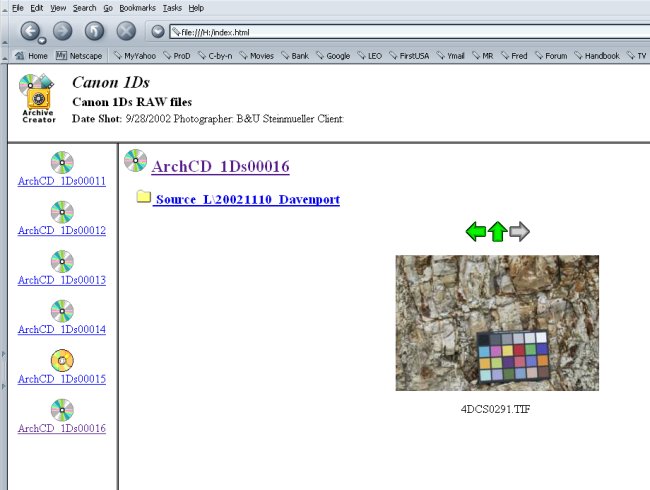Click the file:///H:/index.html address field

coord(410,32)
